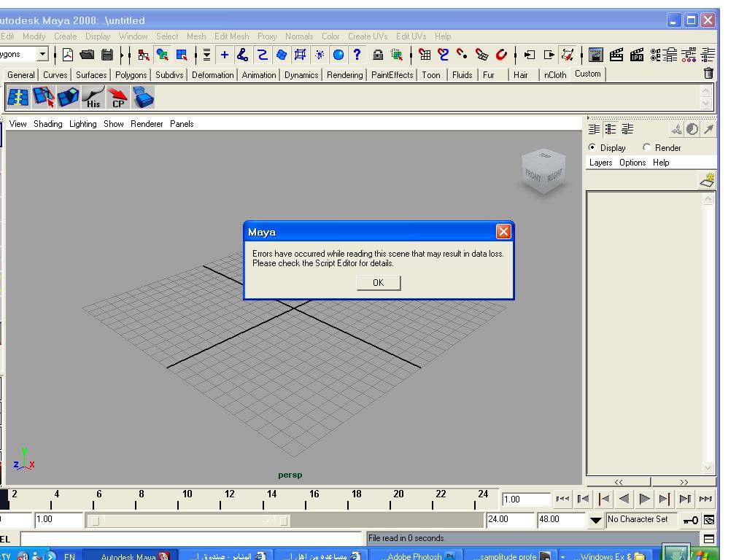Viewport: 747px width, 560px height.
Task: Open Render Settings icon
Action: click(656, 55)
